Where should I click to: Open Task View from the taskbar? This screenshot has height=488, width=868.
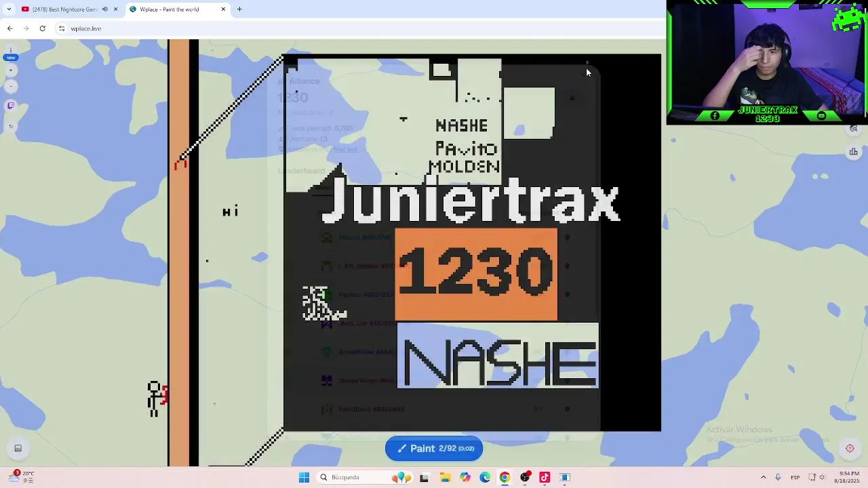coord(424,477)
